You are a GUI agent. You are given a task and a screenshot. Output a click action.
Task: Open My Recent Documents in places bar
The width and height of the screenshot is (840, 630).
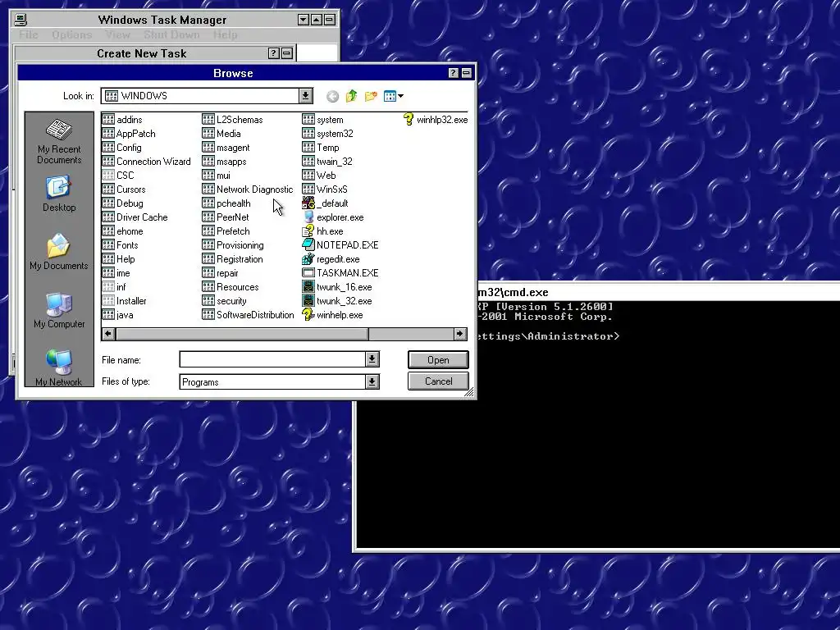tap(59, 141)
